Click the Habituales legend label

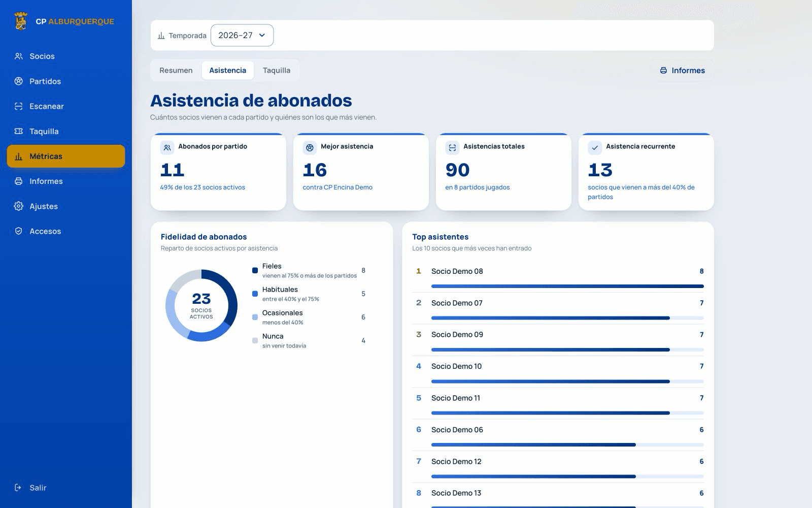(280, 290)
